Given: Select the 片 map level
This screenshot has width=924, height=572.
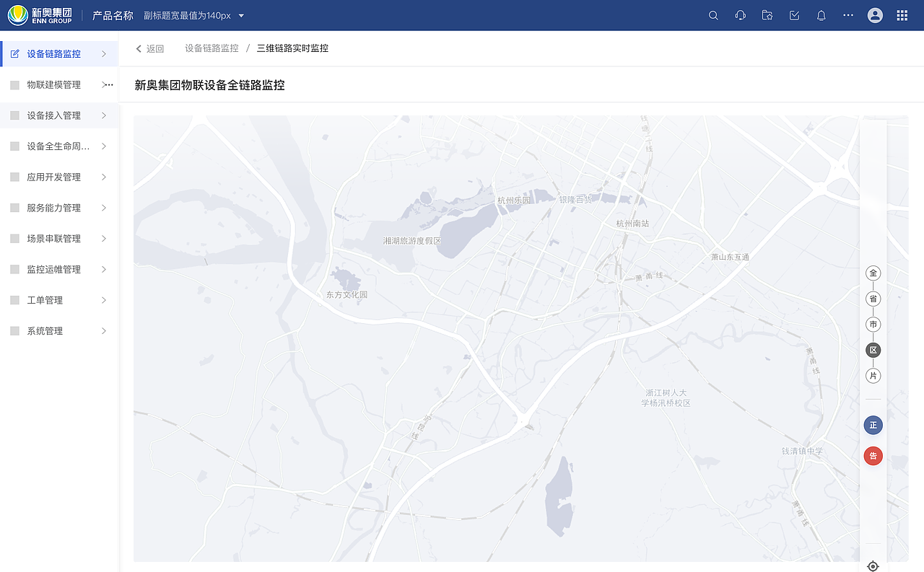Looking at the screenshot, I should coord(873,376).
